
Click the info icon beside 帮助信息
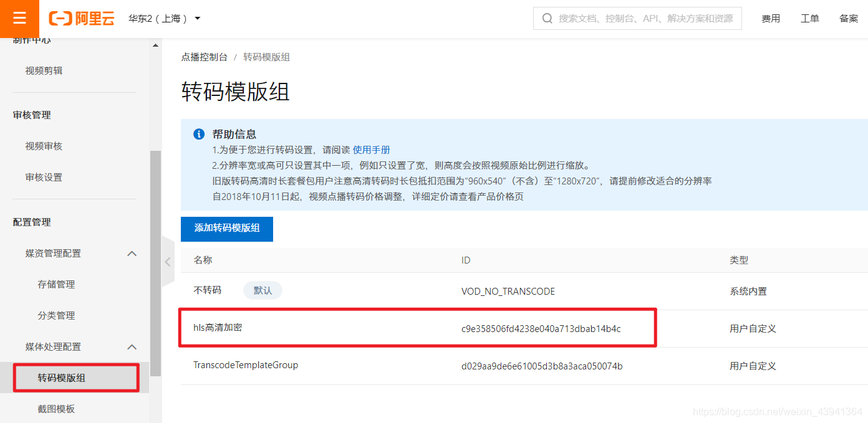coord(198,133)
